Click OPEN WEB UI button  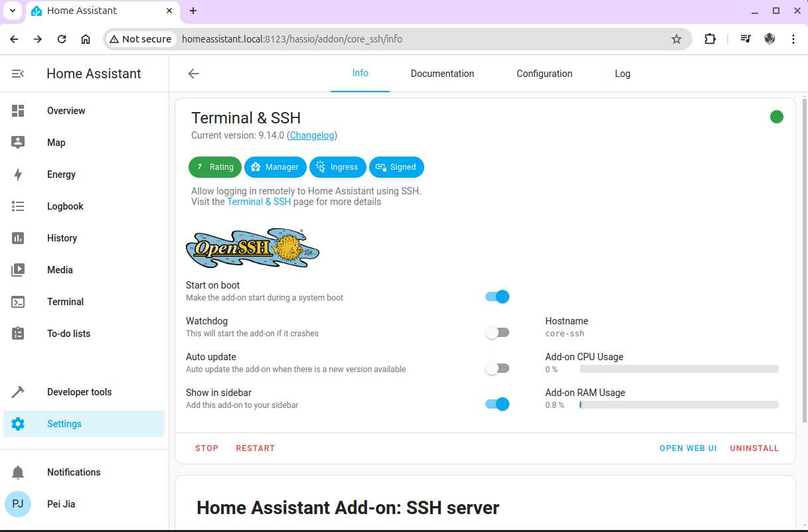(688, 448)
